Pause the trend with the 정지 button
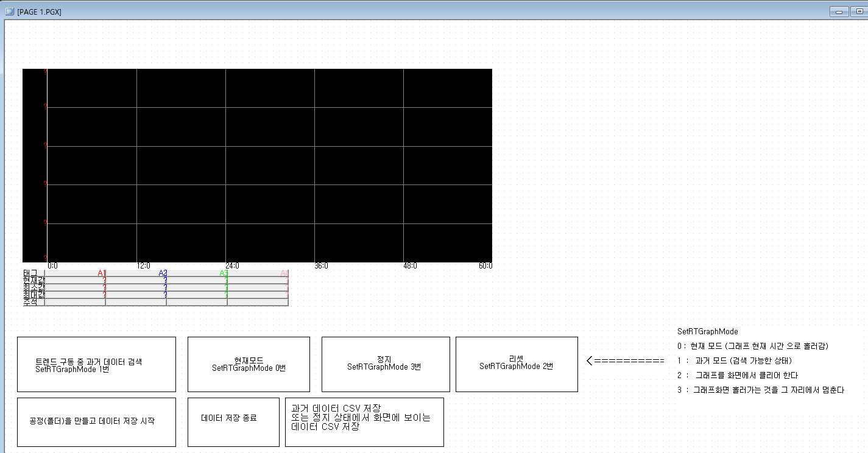The width and height of the screenshot is (868, 453). tap(385, 364)
